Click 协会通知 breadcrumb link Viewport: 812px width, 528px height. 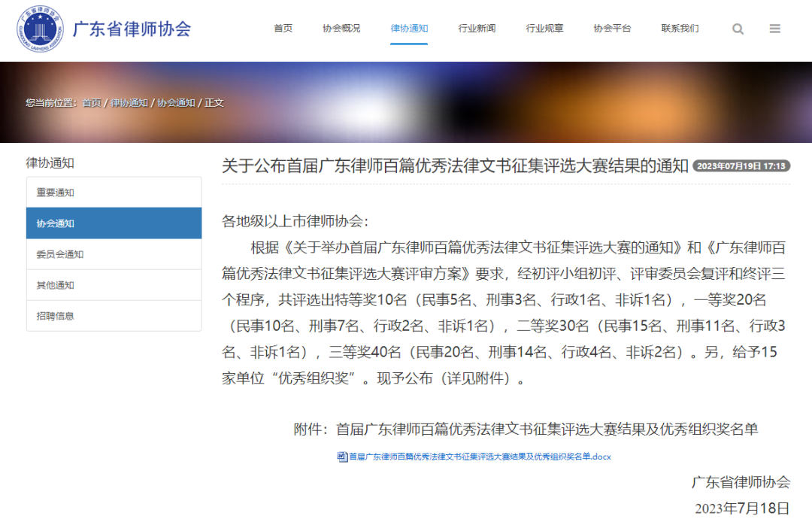click(176, 103)
